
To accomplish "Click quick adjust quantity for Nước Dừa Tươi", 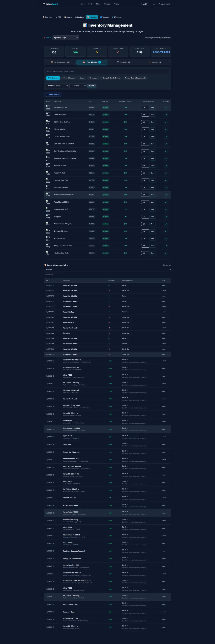I will click(x=145, y=173).
